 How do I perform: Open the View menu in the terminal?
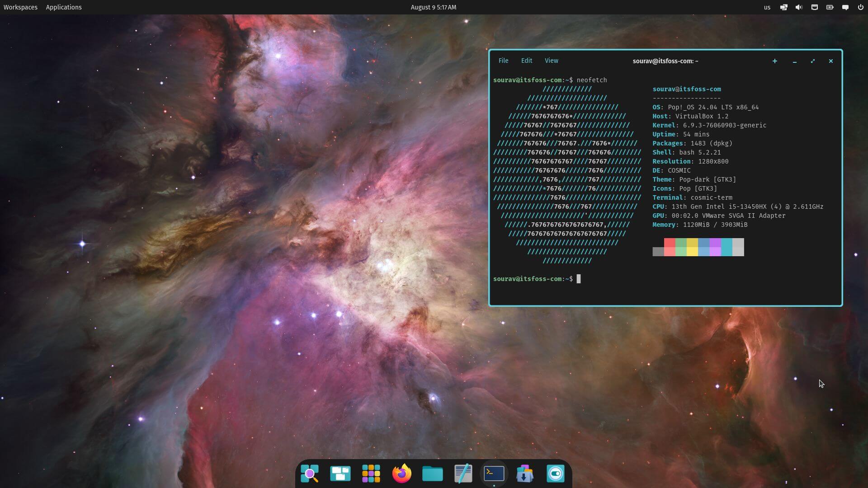click(551, 60)
